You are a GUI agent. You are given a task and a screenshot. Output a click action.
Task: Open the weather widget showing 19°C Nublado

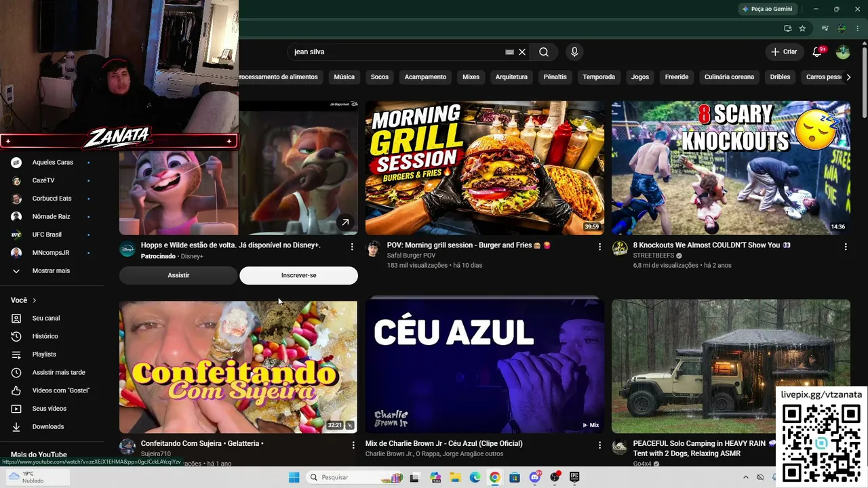point(36,477)
